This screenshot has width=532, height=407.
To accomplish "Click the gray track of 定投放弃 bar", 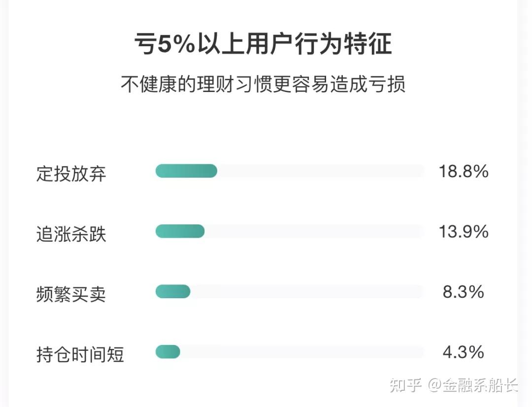I will 321,171.
